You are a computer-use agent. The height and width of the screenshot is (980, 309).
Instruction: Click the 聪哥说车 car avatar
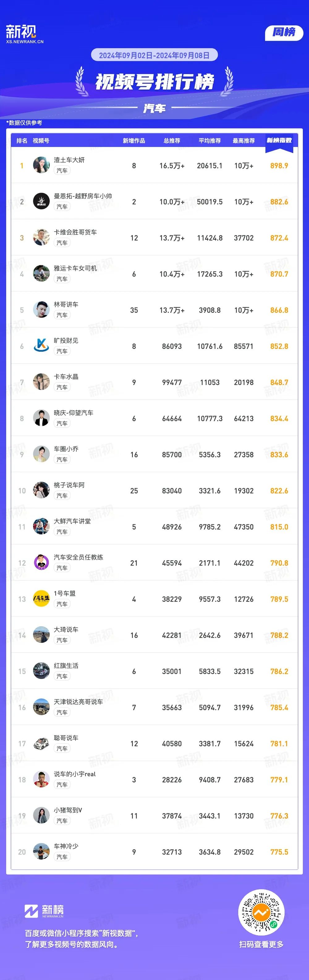[x=41, y=743]
